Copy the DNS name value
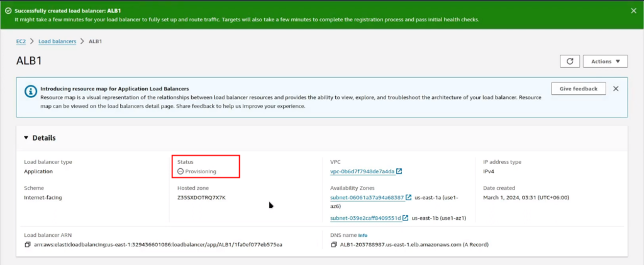The image size is (644, 265). coord(334,245)
